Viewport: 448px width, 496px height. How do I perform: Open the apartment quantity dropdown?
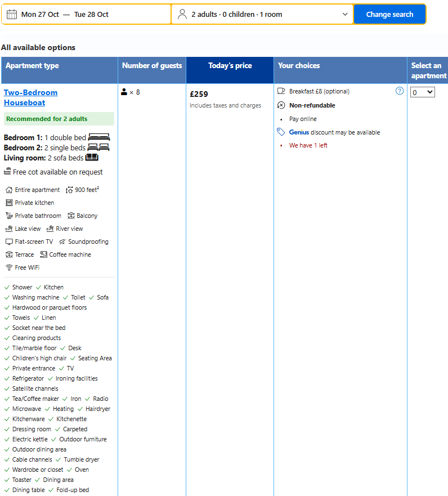tap(422, 92)
